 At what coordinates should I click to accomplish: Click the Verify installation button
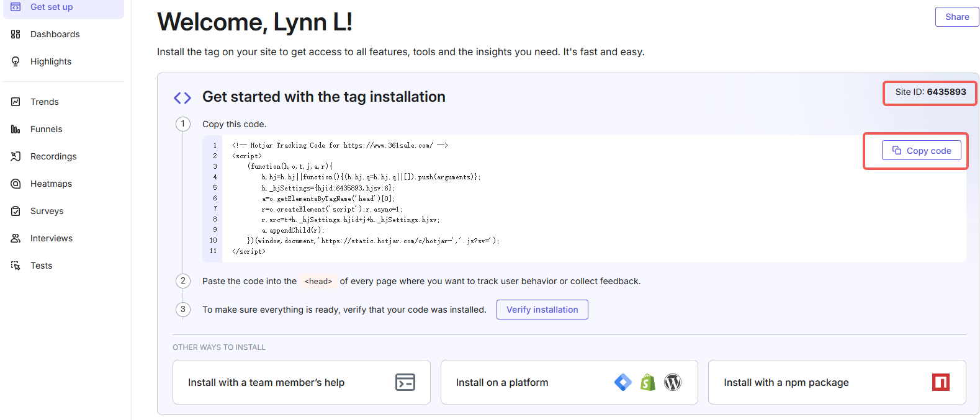[x=542, y=310]
